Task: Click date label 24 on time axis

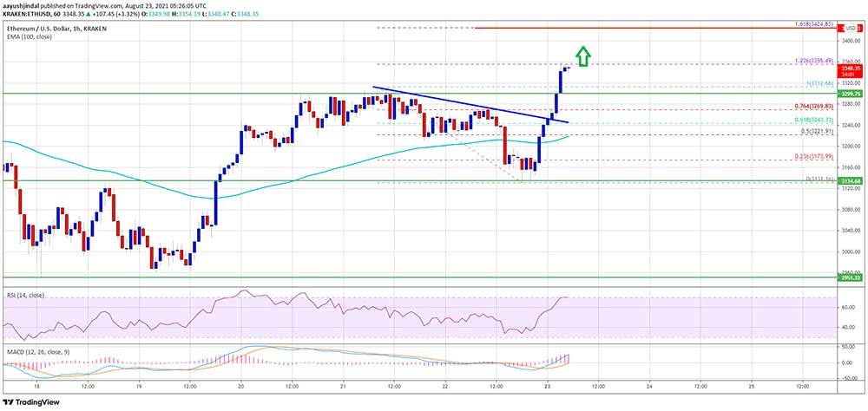Action: coord(649,387)
